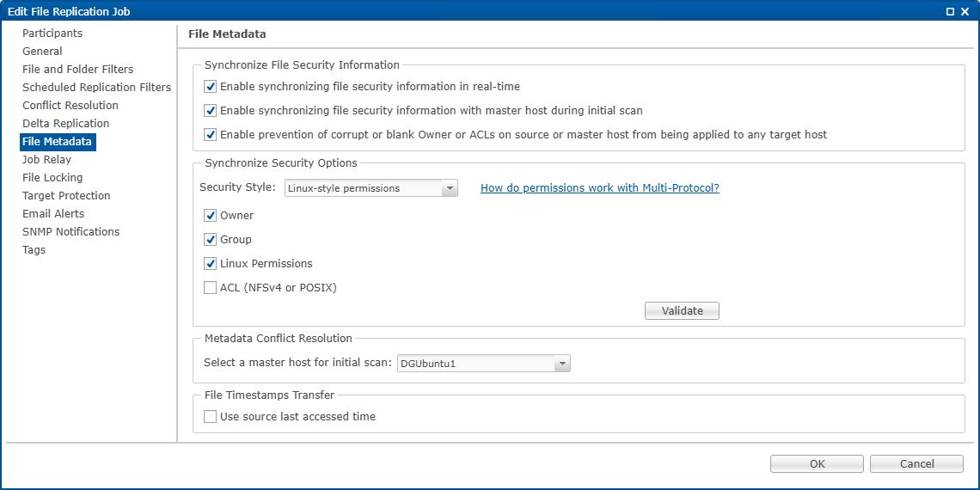Switch to Delta Replication settings
This screenshot has width=980, height=490.
pyautogui.click(x=65, y=124)
